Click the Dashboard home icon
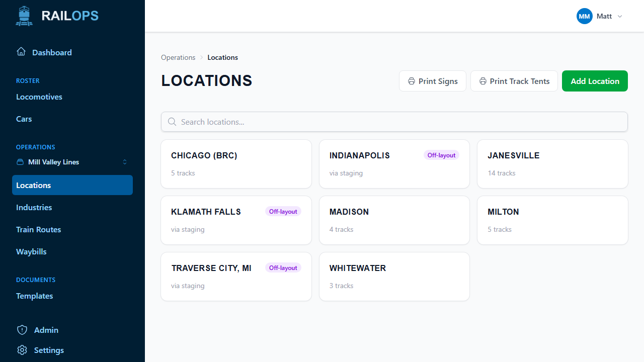This screenshot has width=644, height=362. tap(21, 52)
